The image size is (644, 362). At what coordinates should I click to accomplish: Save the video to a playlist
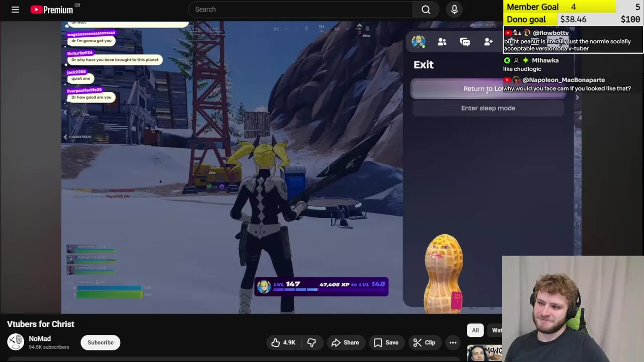[386, 342]
